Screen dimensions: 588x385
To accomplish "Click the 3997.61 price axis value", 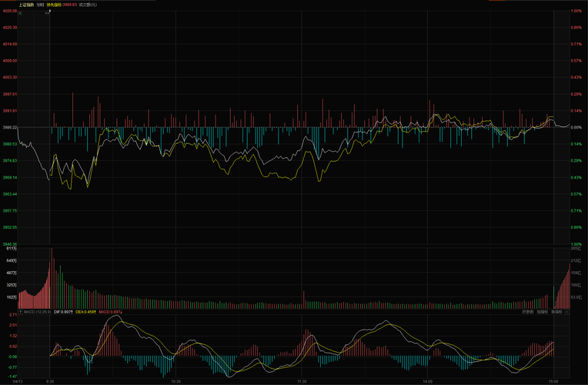I will [x=10, y=94].
